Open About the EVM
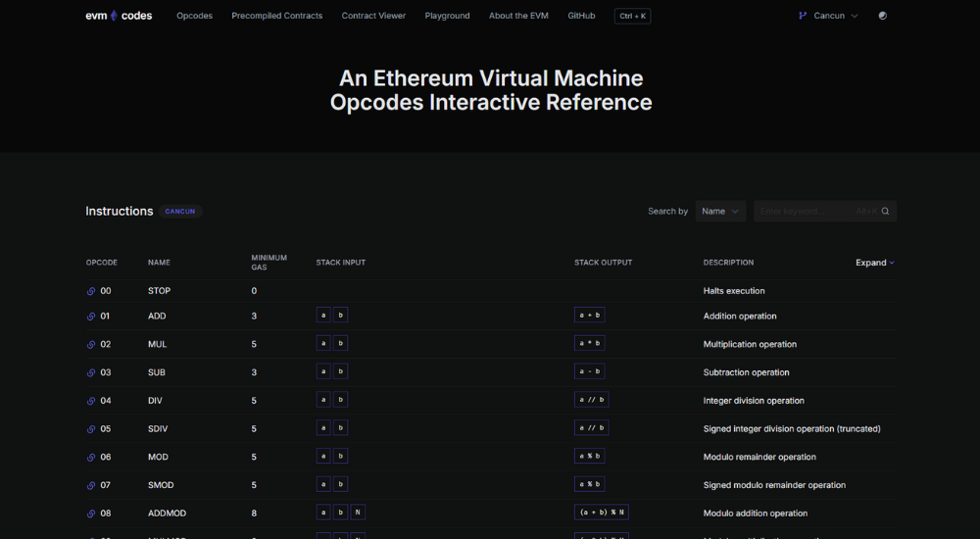Viewport: 980px width, 539px height. (518, 16)
